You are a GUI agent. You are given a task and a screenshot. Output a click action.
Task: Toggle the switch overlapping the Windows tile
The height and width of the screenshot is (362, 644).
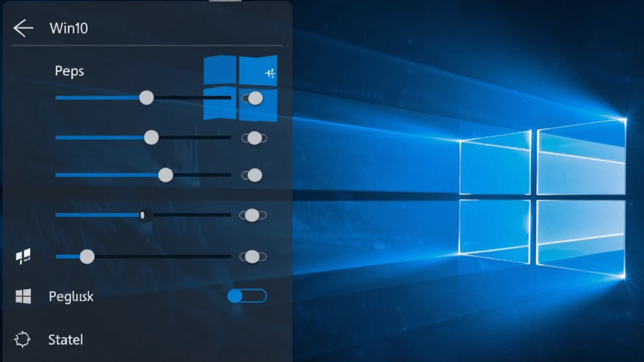tap(252, 98)
